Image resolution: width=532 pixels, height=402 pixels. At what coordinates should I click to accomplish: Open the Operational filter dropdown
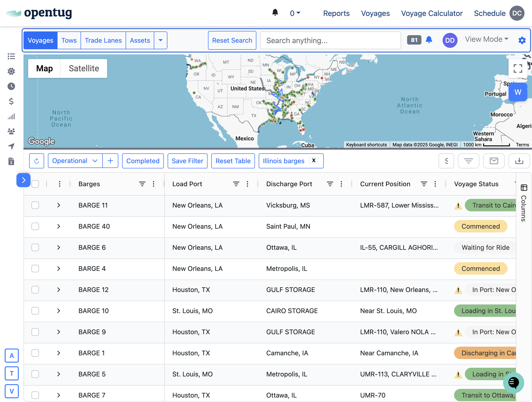point(75,161)
